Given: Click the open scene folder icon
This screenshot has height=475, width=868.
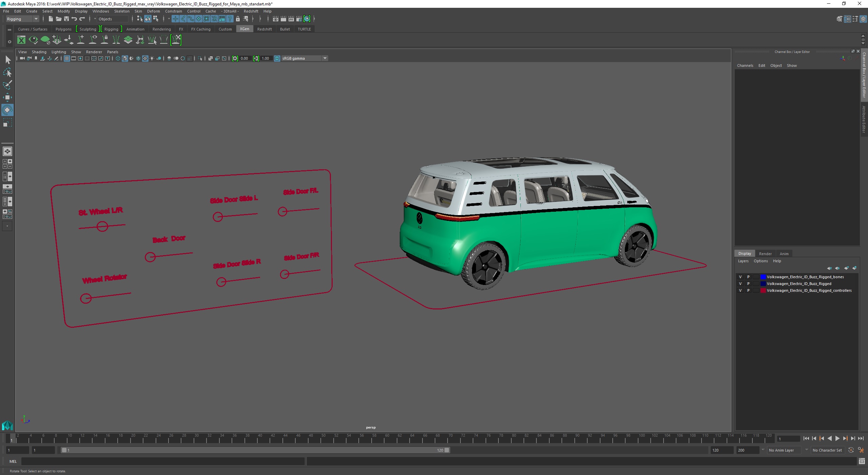Looking at the screenshot, I should tap(58, 19).
